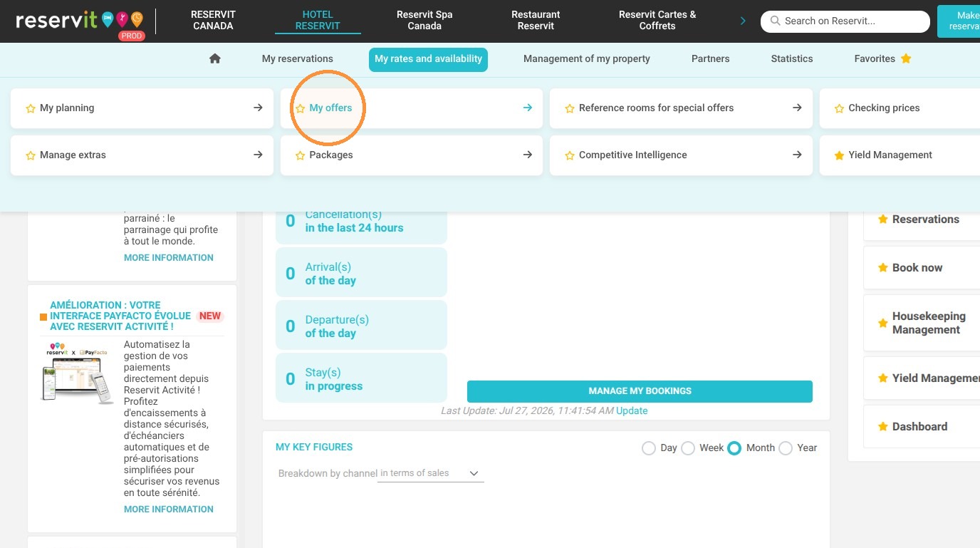The width and height of the screenshot is (980, 548).
Task: Remove star from Yield Management menu card
Action: click(x=839, y=155)
